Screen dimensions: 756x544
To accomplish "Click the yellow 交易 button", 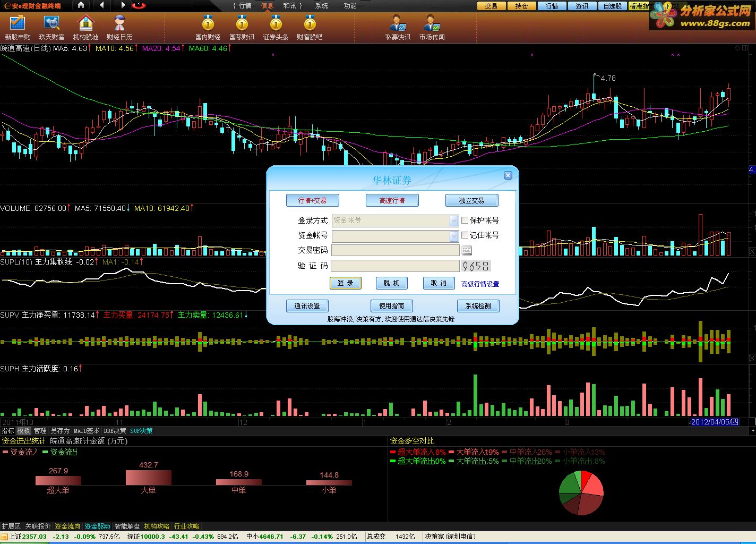I will click(x=491, y=6).
